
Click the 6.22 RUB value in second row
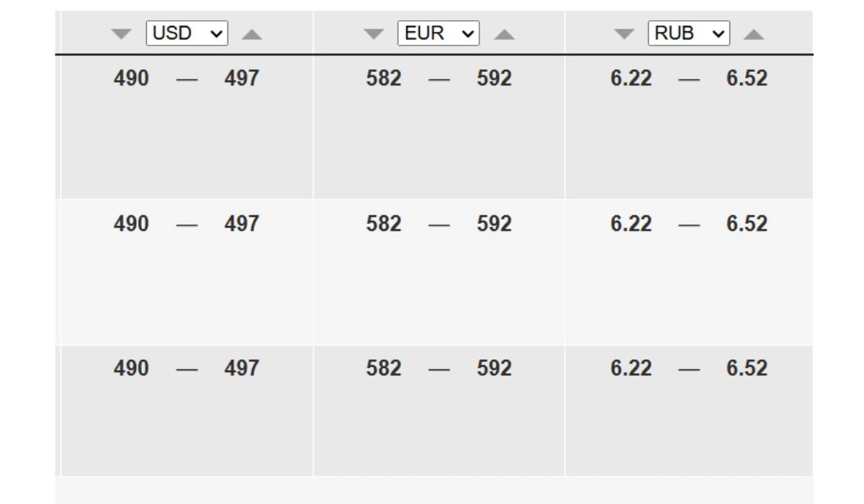(x=631, y=223)
